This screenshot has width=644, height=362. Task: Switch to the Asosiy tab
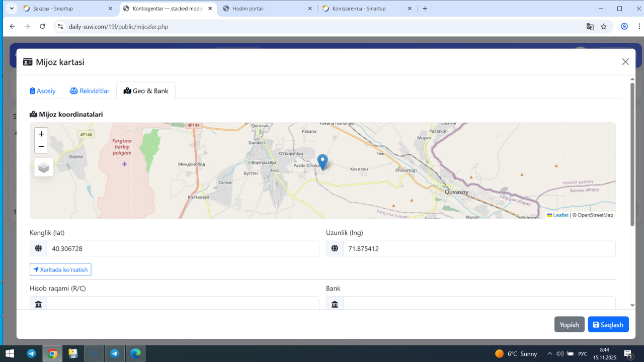tap(43, 91)
